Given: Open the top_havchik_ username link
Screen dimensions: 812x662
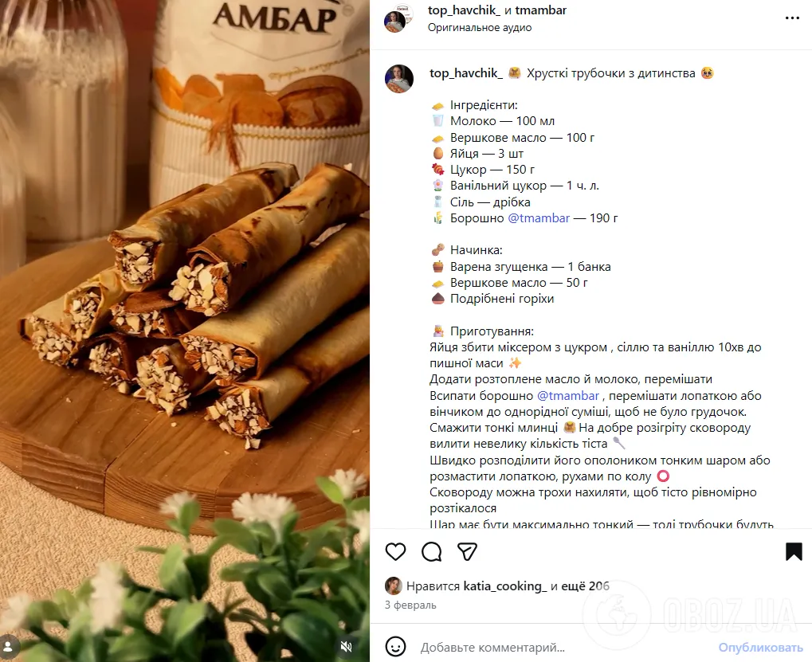Looking at the screenshot, I should [466, 12].
